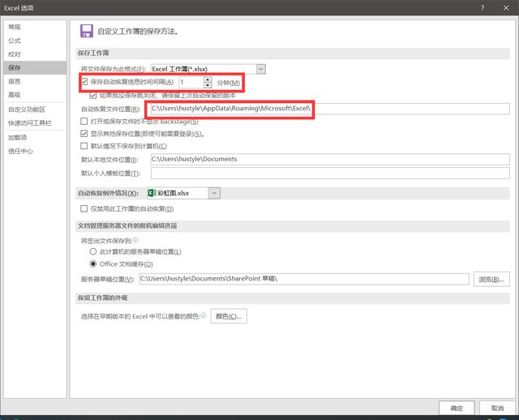This screenshot has height=420, width=519.
Task: Click the 浏览(B)... browse button
Action: [x=491, y=280]
